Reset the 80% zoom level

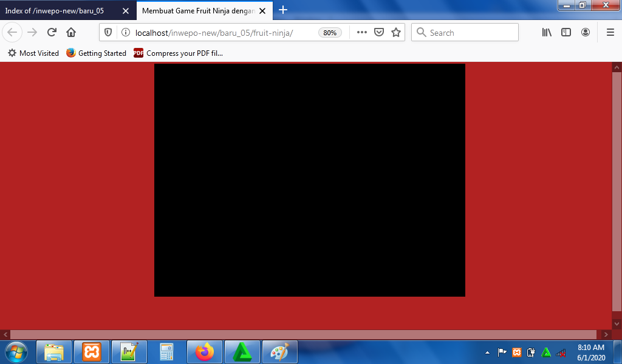[330, 33]
